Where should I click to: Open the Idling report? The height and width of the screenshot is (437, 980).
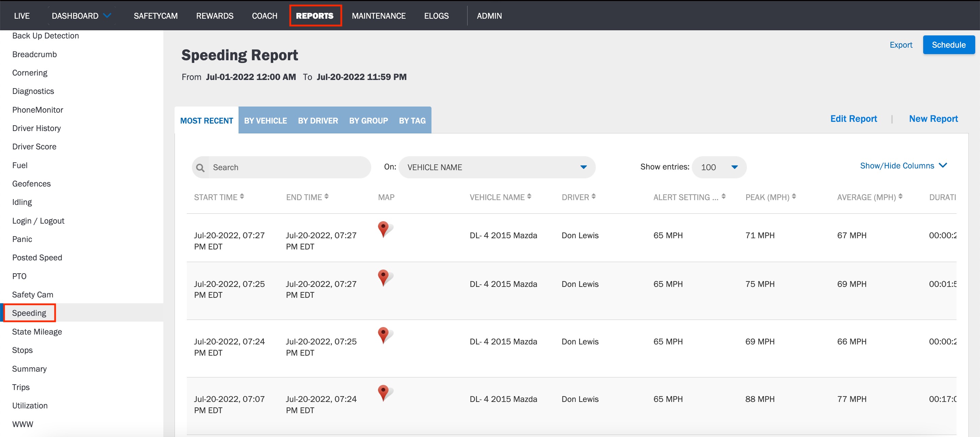pyautogui.click(x=22, y=202)
